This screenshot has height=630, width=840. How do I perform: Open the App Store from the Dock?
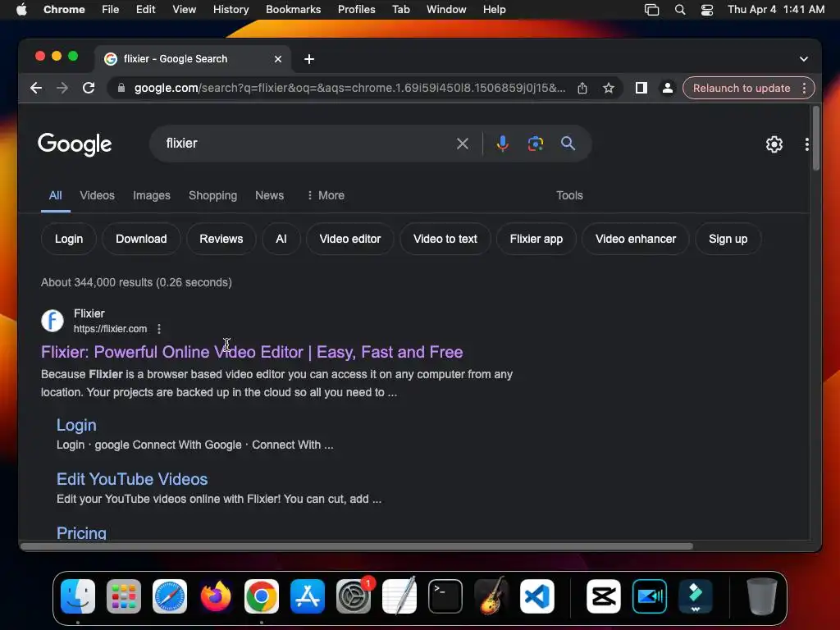pyautogui.click(x=308, y=596)
